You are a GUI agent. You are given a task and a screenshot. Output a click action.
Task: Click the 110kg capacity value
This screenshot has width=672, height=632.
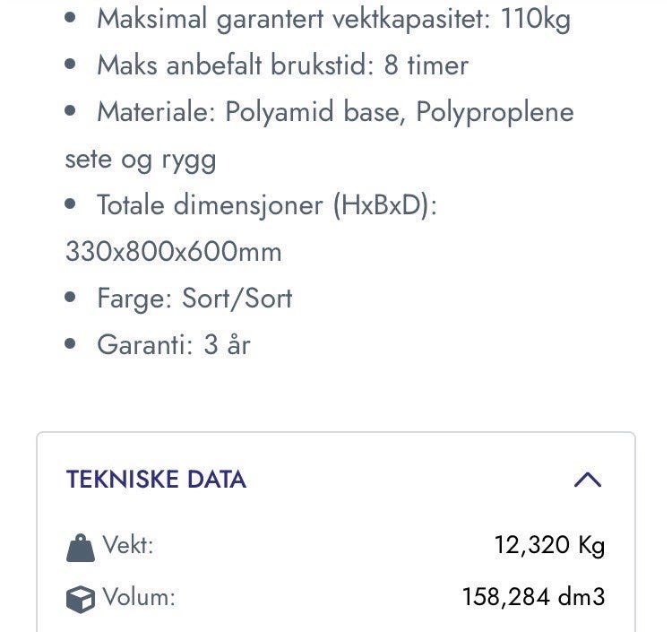tap(535, 19)
